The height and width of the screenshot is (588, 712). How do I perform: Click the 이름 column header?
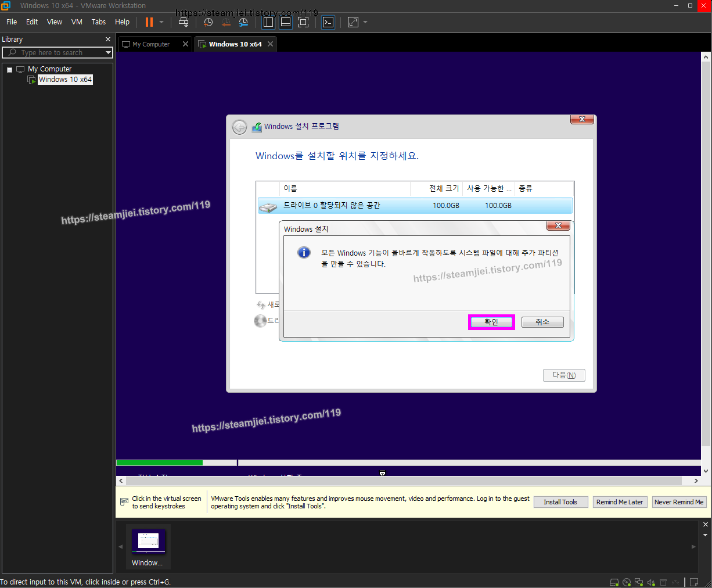pos(346,188)
